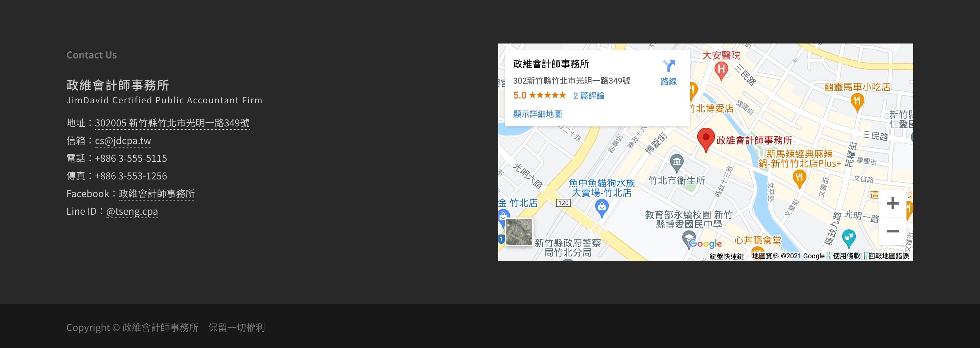
Task: Click the directions arrow icon in the map card
Action: pos(669,66)
